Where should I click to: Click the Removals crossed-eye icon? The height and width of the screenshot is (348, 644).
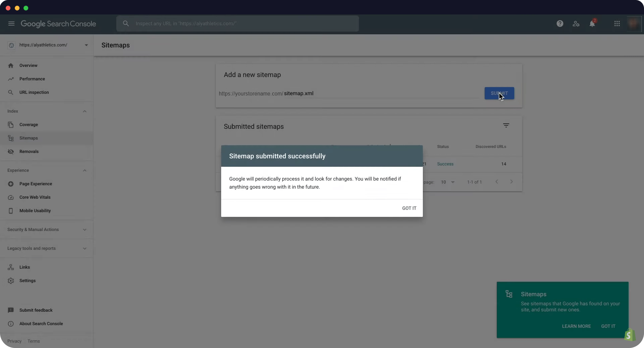(11, 152)
